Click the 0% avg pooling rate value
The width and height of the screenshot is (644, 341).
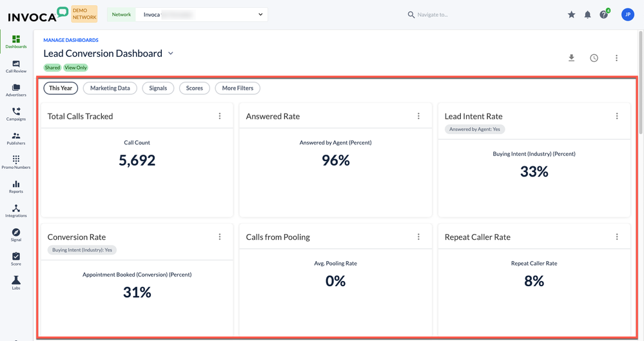(x=336, y=281)
